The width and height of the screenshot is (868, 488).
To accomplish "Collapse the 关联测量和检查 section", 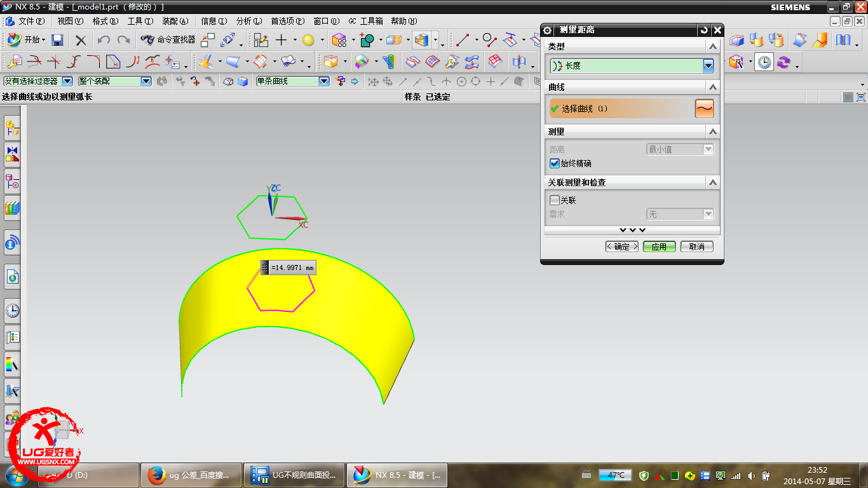I will (713, 182).
